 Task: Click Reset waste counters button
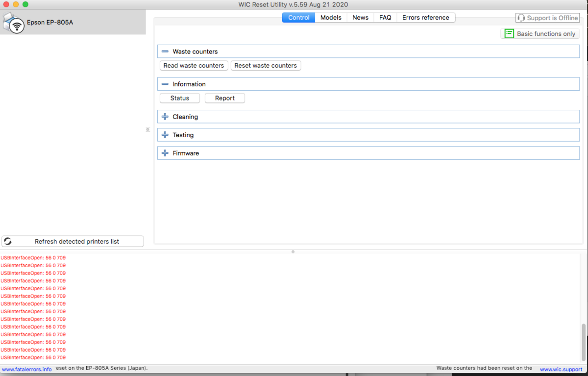pyautogui.click(x=266, y=66)
